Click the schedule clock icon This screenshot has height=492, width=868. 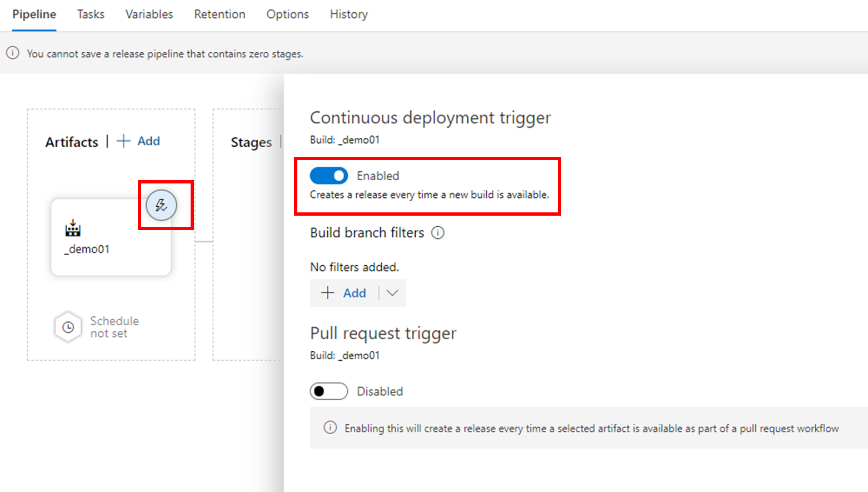tap(68, 327)
